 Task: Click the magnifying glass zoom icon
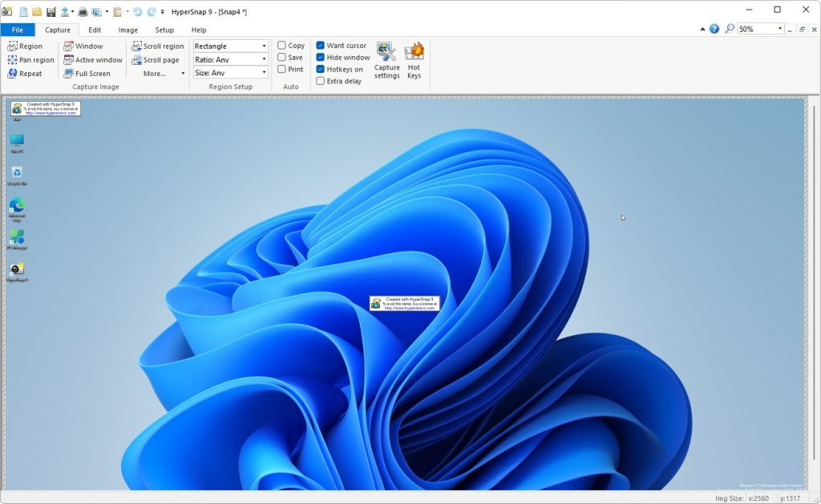(x=730, y=29)
